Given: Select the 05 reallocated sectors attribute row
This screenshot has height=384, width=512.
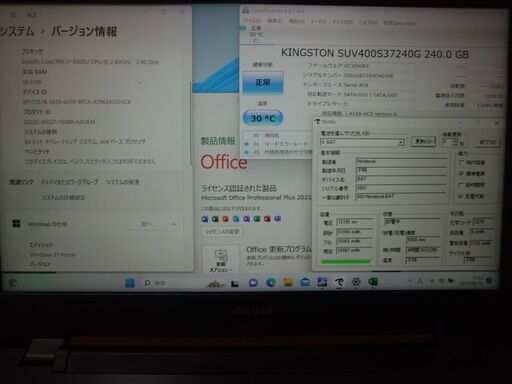Looking at the screenshot, I should [x=278, y=152].
